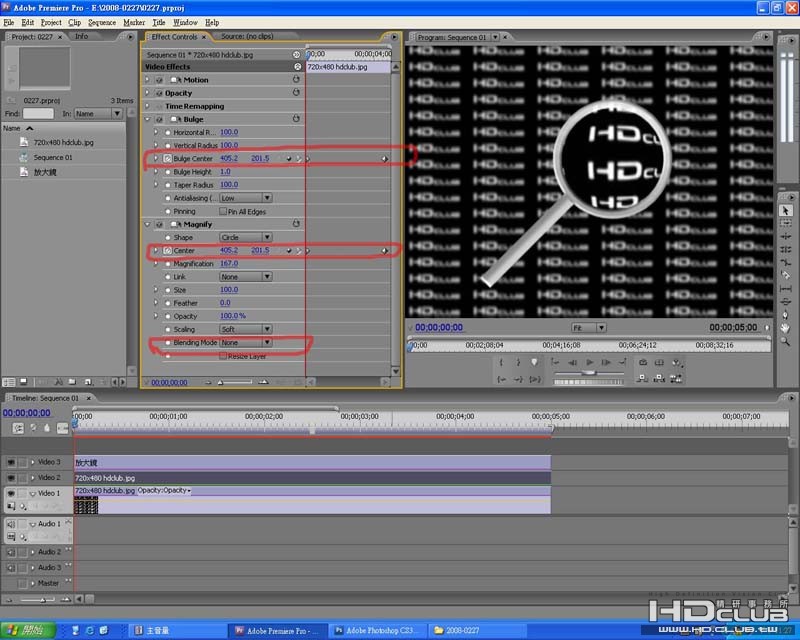Reset the Bulge effect
The width and height of the screenshot is (800, 640).
point(296,118)
